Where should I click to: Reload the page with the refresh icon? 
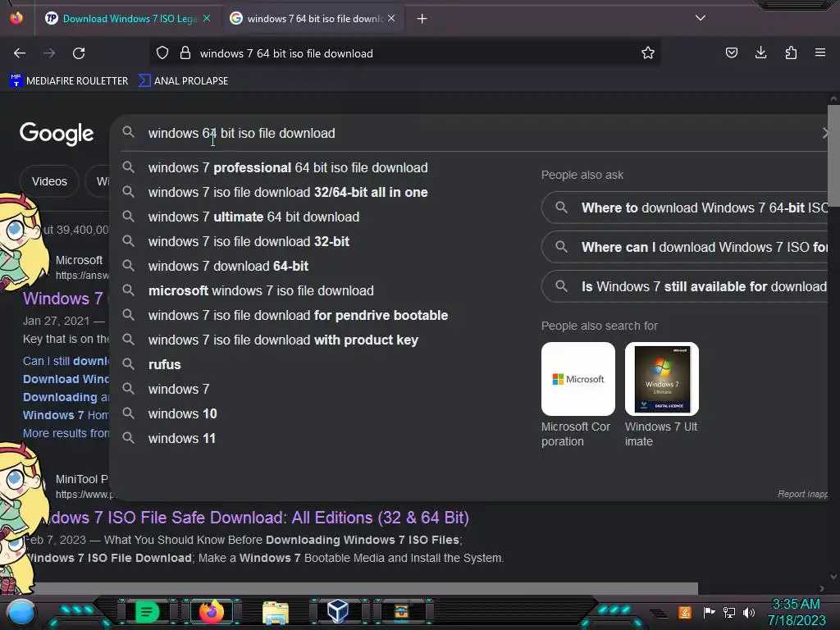(x=79, y=53)
